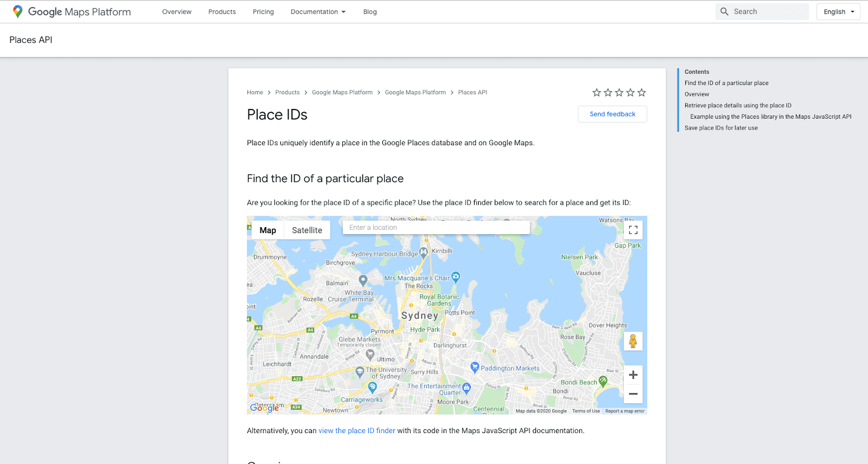Viewport: 868px width, 464px height.
Task: Click the Glebe Markets map marker
Action: click(370, 355)
